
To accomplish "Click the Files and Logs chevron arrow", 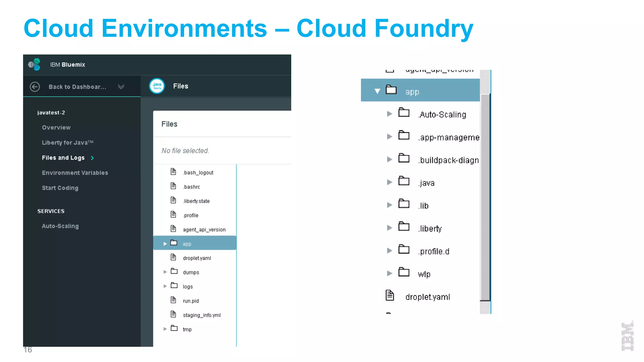I will pyautogui.click(x=92, y=158).
